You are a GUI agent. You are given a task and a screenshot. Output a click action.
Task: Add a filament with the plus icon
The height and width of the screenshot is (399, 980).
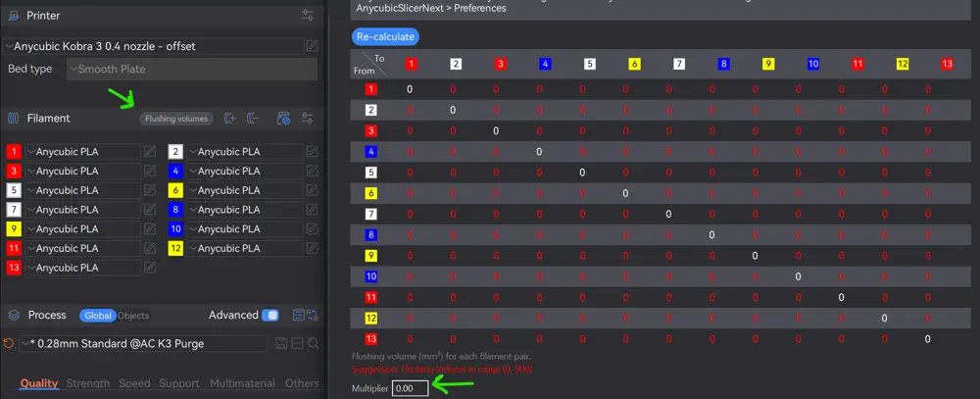pos(230,119)
